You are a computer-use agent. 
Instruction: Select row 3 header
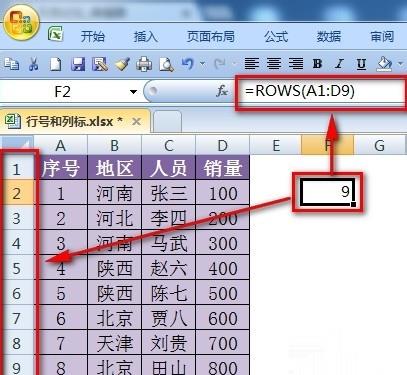tap(17, 218)
